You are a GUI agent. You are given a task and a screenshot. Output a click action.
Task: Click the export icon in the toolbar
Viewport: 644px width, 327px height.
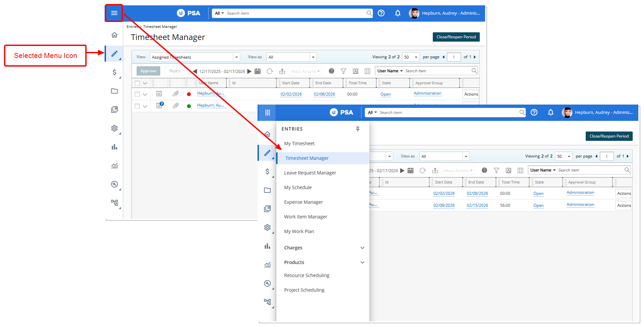(x=282, y=71)
